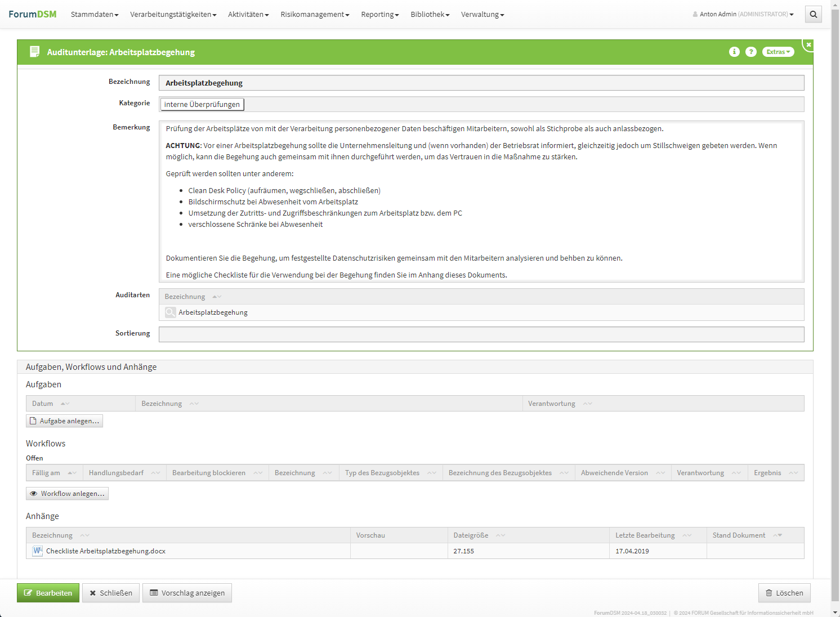Click the Word icon of Checkliste attachment
The height and width of the screenshot is (617, 840).
[x=37, y=551]
